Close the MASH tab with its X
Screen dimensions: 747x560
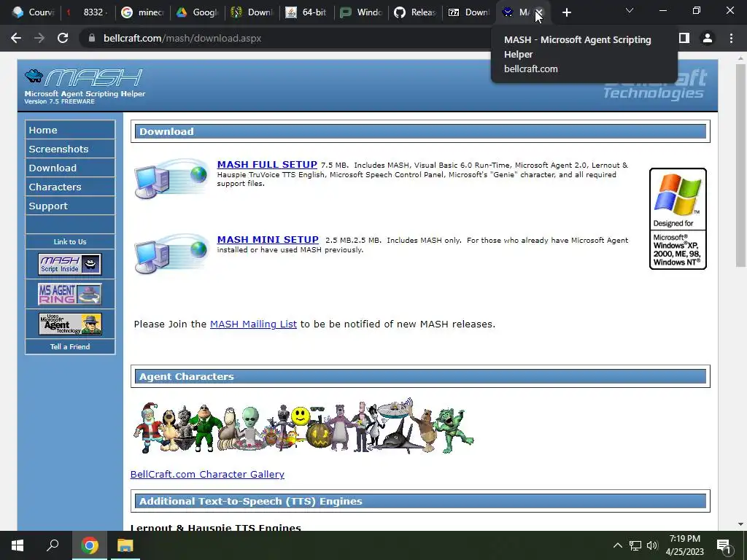coord(539,12)
